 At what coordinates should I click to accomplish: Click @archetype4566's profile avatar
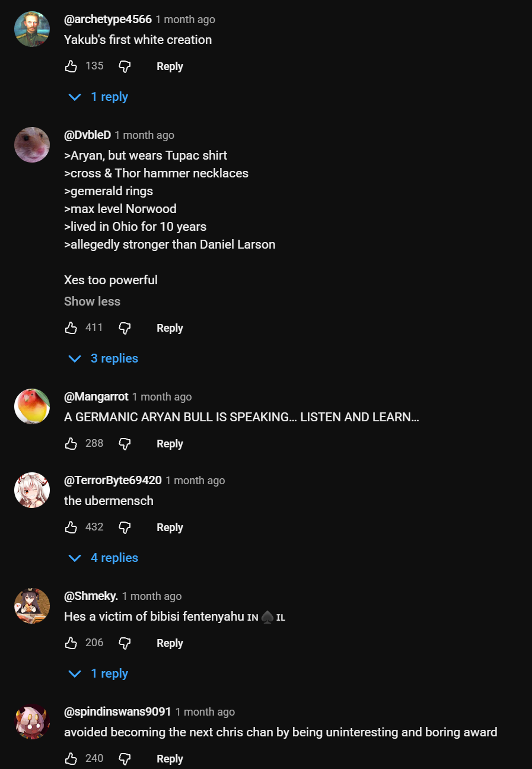coord(32,29)
